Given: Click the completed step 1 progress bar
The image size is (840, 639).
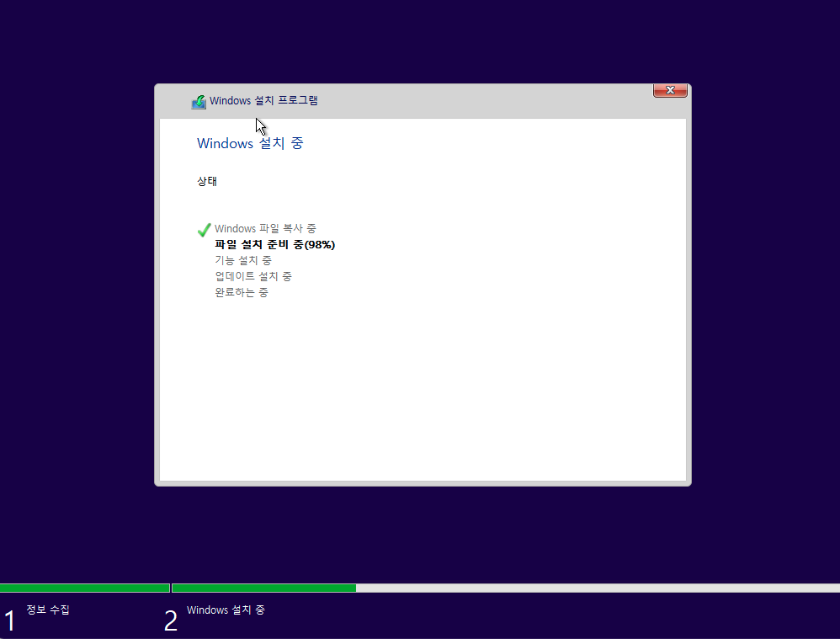Looking at the screenshot, I should [x=85, y=588].
